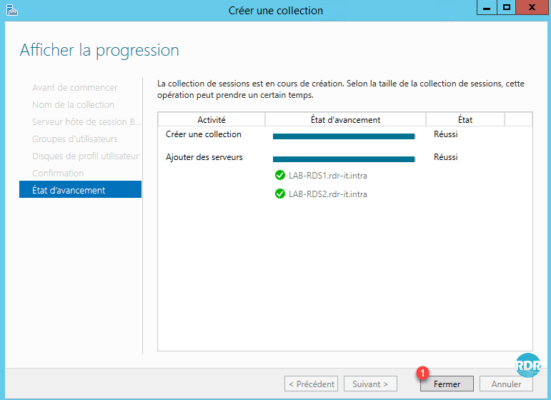Click the Fermer button
Screen dimensions: 551x400
[447, 384]
